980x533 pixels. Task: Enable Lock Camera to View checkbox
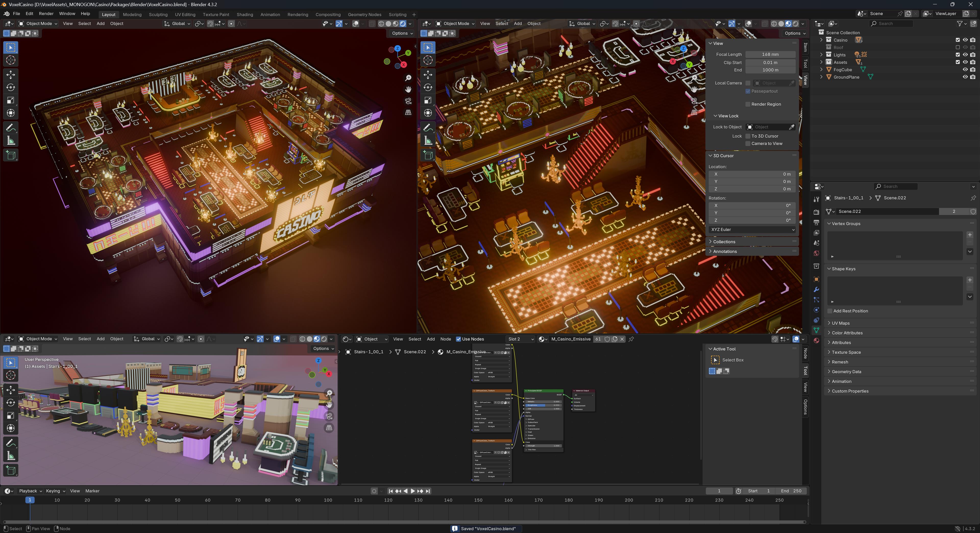[x=748, y=143]
